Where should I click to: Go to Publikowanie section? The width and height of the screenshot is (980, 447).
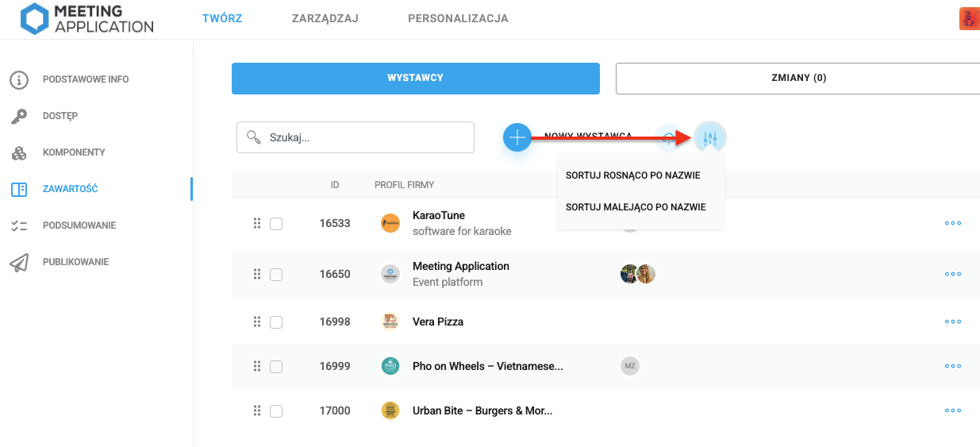[76, 262]
